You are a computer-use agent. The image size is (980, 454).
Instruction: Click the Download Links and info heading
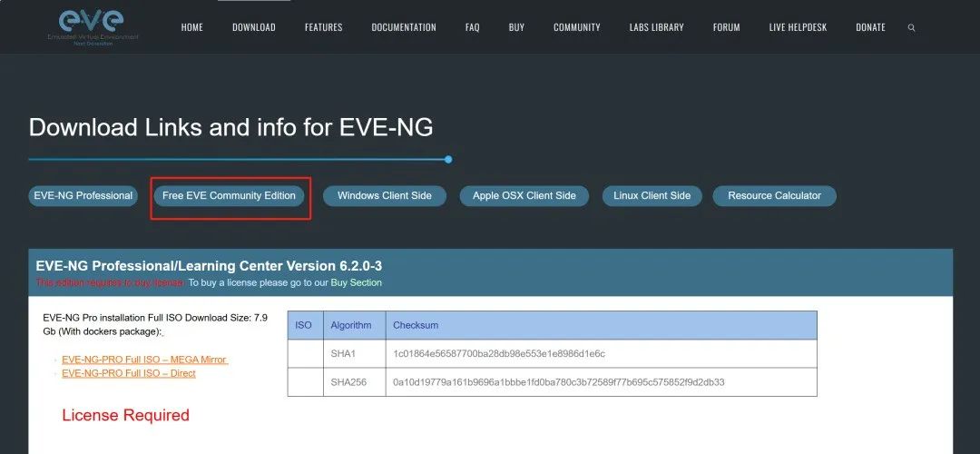coord(230,127)
